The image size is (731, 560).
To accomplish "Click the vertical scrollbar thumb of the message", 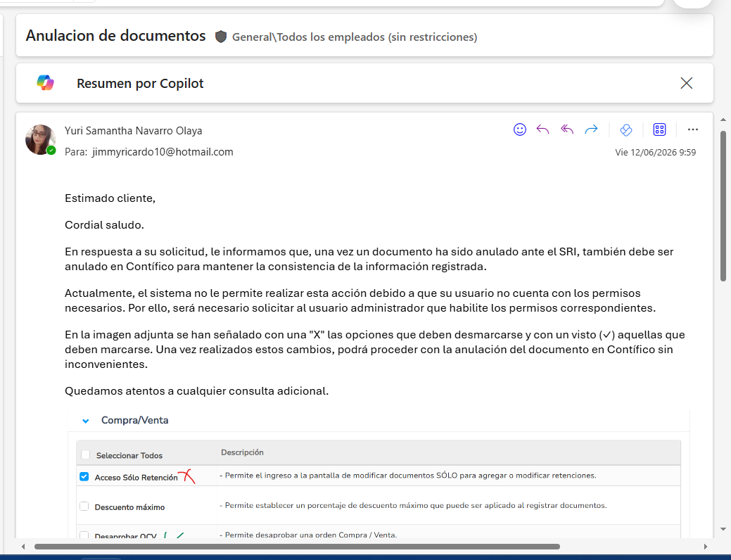I will pos(723,205).
